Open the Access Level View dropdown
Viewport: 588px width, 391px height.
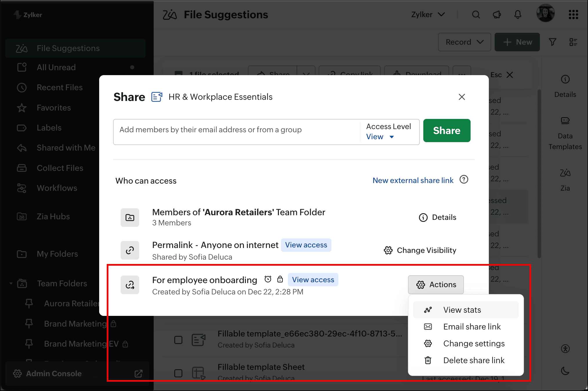pos(380,137)
